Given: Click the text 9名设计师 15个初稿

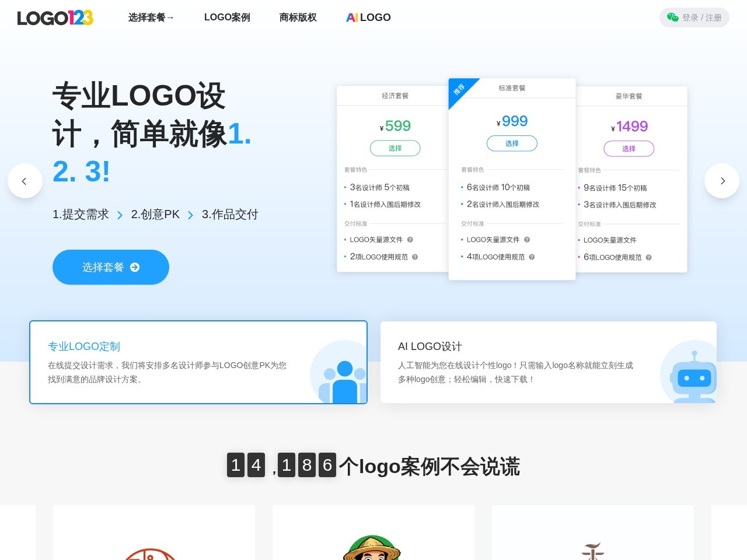Looking at the screenshot, I should [x=615, y=188].
